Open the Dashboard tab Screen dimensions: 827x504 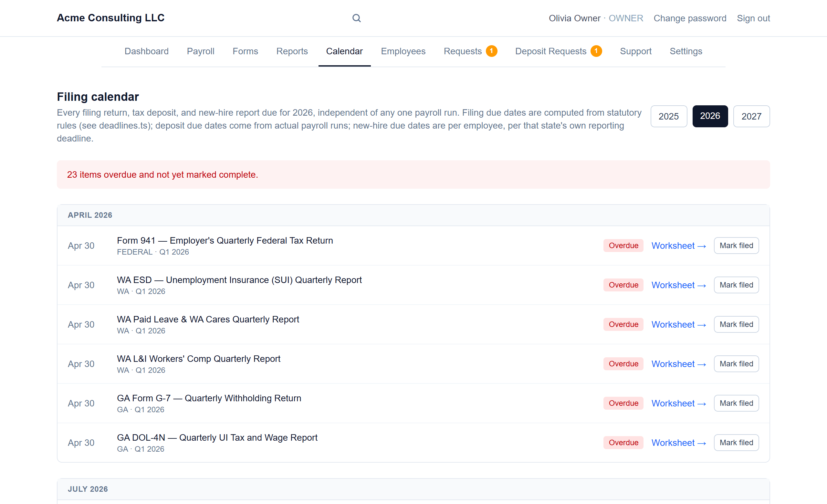coord(146,51)
